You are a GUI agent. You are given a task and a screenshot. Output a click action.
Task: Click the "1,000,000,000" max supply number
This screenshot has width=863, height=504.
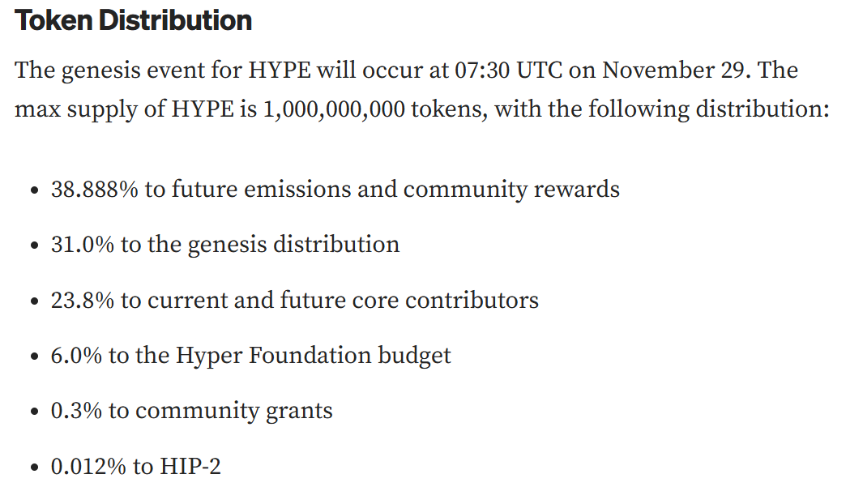pos(335,109)
